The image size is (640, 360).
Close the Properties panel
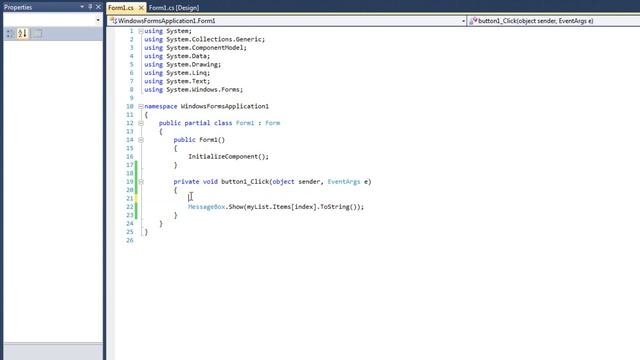[x=98, y=7]
